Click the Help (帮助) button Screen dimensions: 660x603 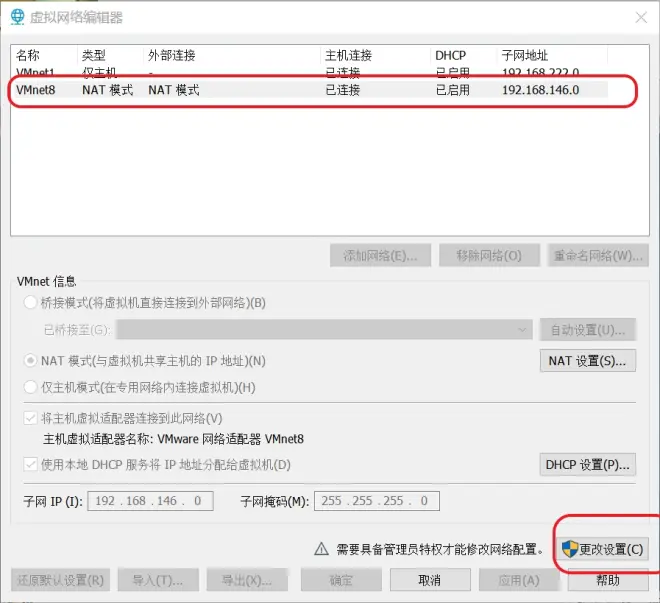[x=608, y=580]
